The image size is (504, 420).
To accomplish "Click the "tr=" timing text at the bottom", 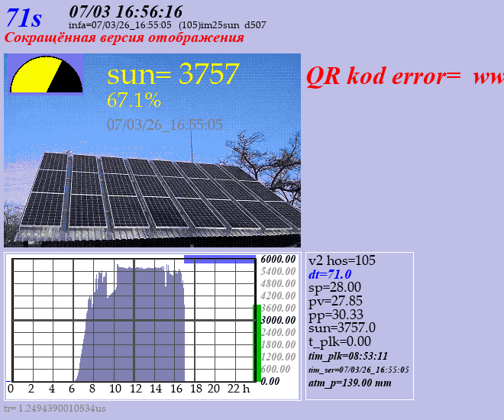I will click(54, 409).
